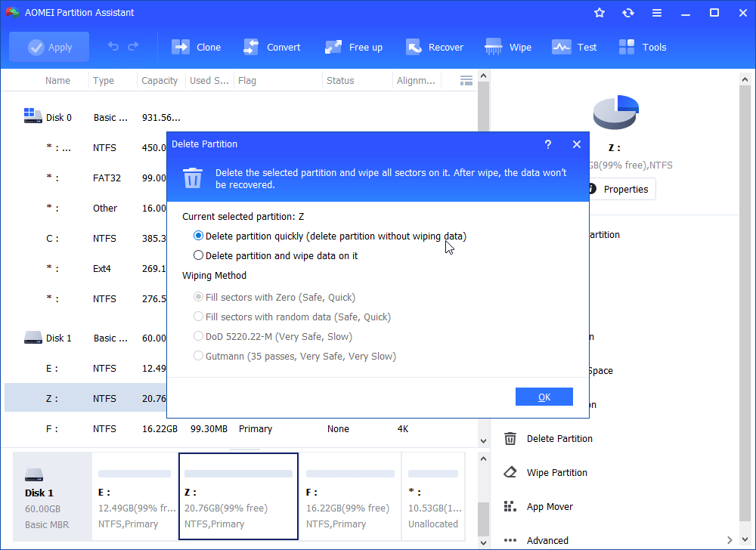Redo the pending operation
This screenshot has width=756, height=550.
[x=133, y=47]
